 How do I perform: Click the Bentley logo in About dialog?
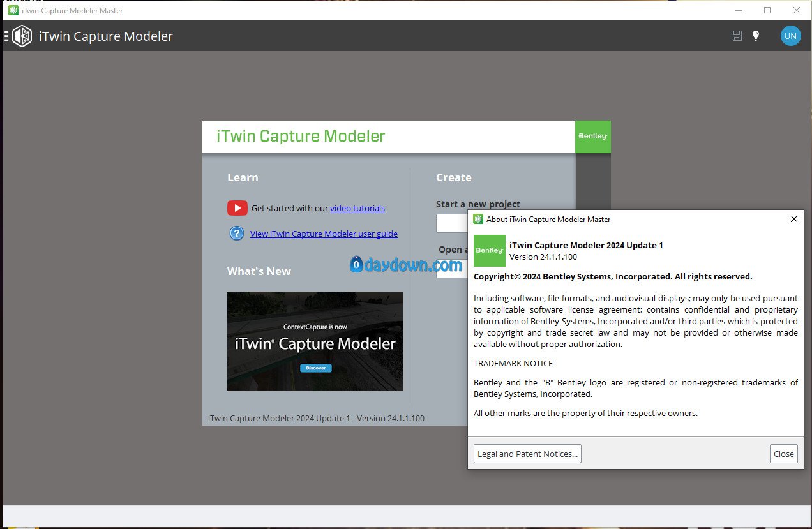pos(490,251)
